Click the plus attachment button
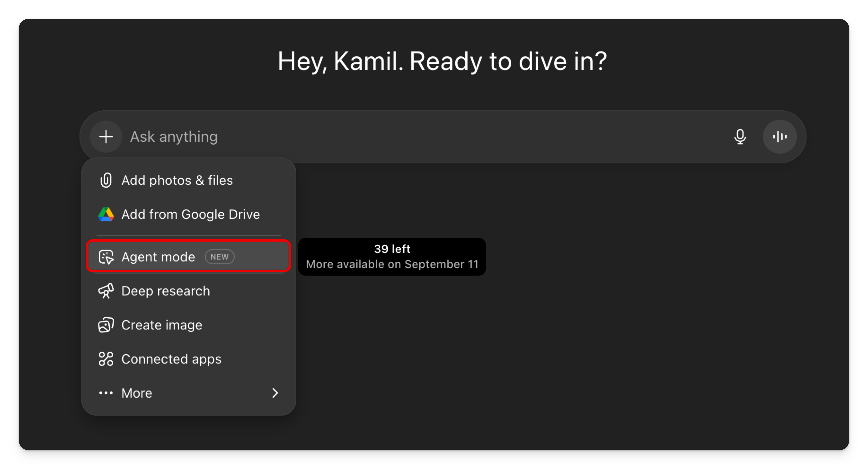This screenshot has height=469, width=868. point(106,137)
